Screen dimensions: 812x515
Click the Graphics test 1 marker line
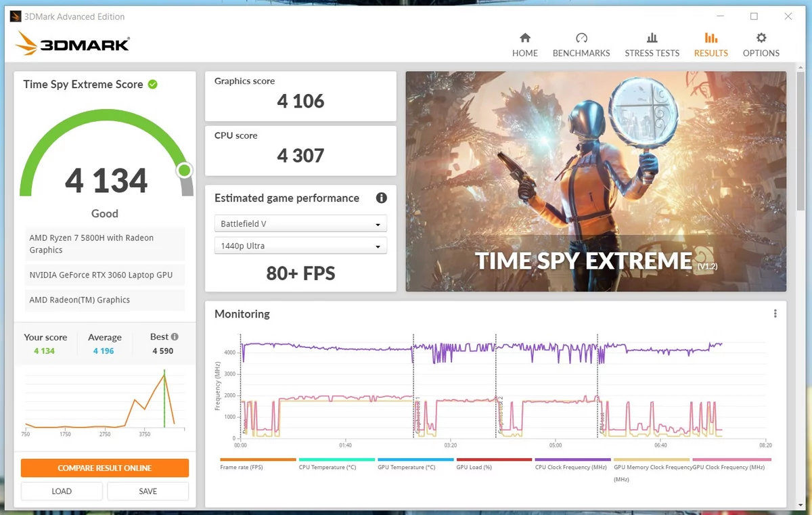[413, 386]
